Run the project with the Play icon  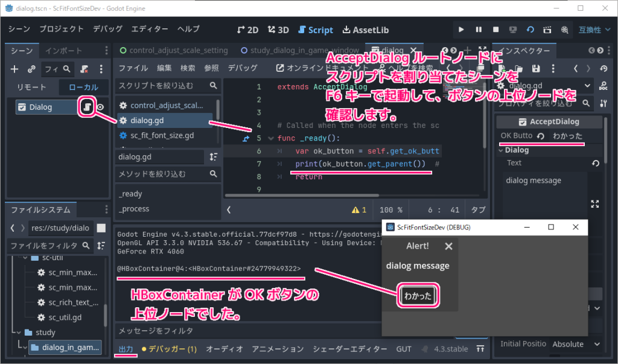tap(461, 29)
